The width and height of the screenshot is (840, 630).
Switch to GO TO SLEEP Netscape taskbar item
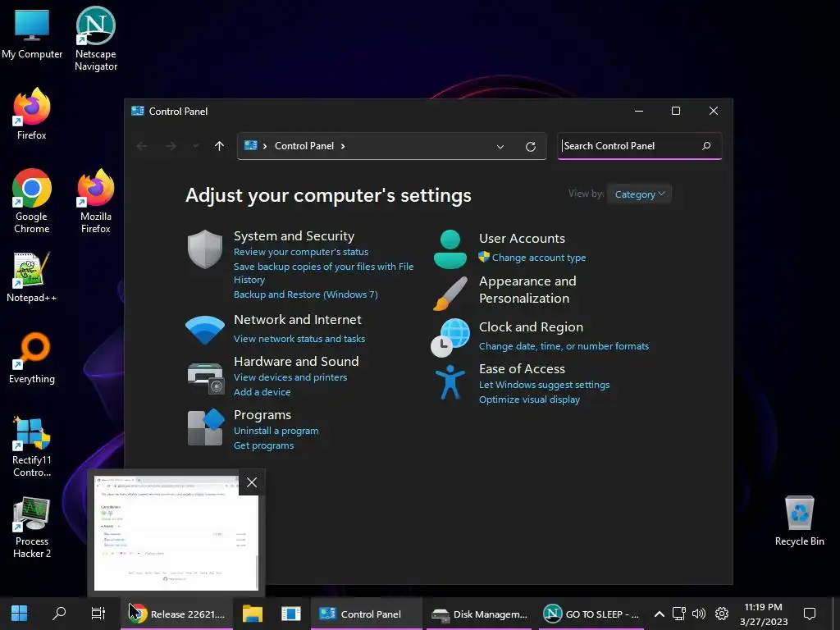click(x=591, y=614)
